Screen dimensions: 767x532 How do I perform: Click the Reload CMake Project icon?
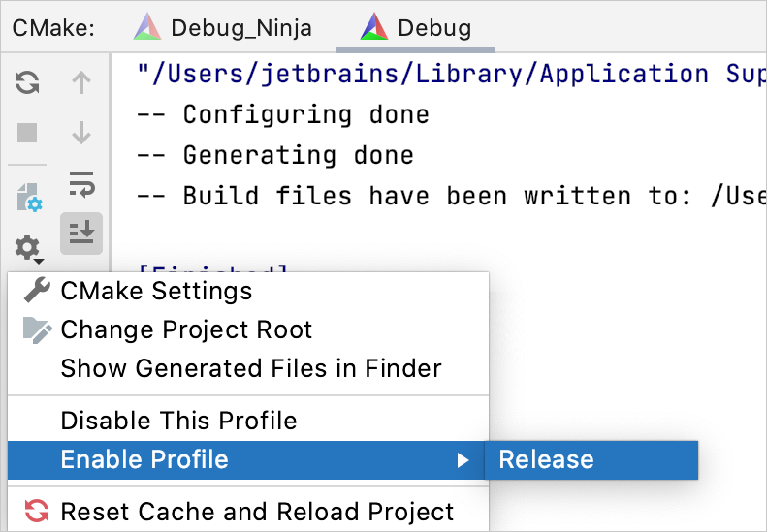[x=27, y=83]
